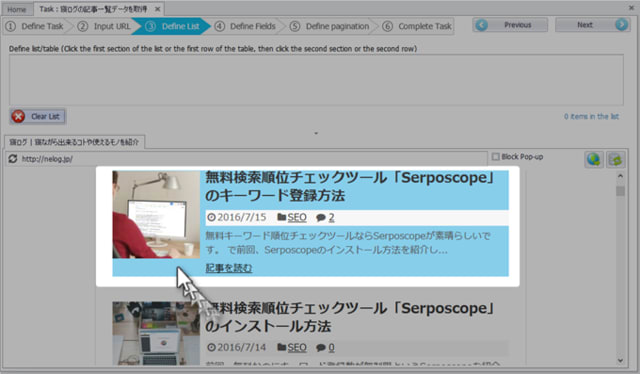
Task: Enable the Block Pop-up checkbox
Action: (x=496, y=157)
